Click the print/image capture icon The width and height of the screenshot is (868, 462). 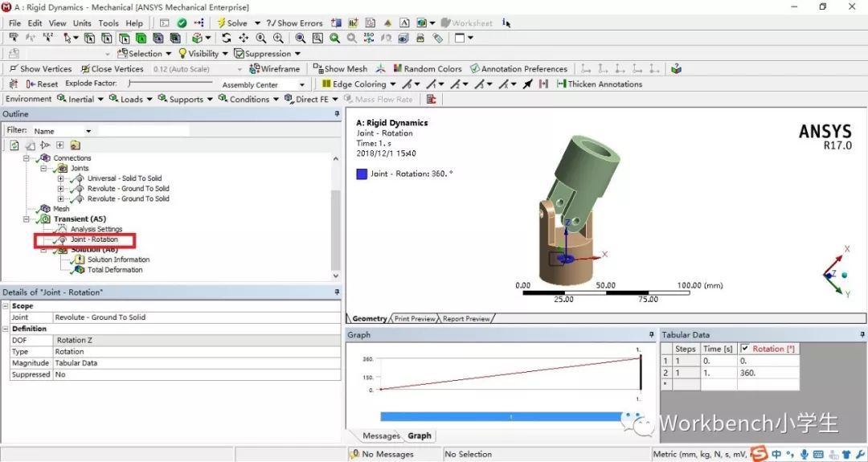point(420,39)
